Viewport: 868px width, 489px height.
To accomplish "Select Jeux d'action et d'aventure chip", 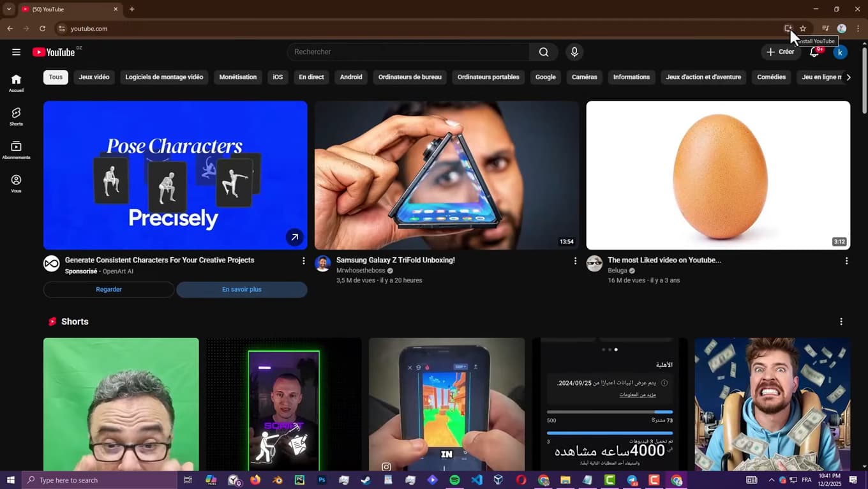I will [x=703, y=77].
